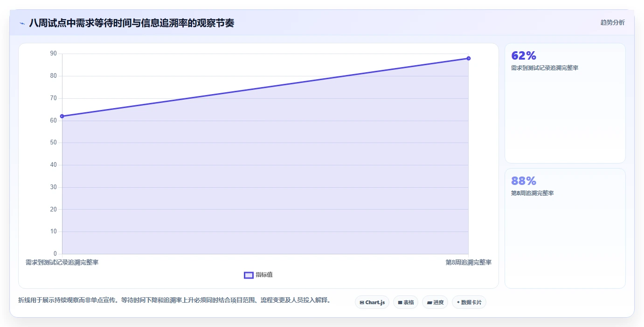Click the 指标值 legend color box
644x327 pixels.
tap(249, 275)
